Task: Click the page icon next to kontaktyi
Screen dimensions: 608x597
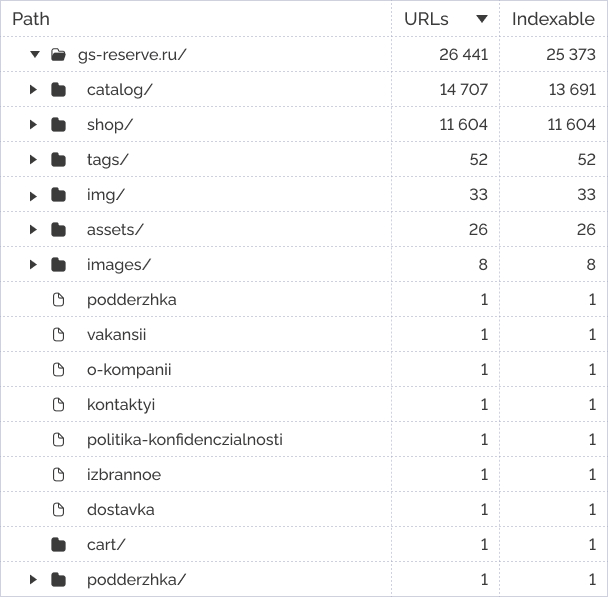Action: (x=58, y=405)
